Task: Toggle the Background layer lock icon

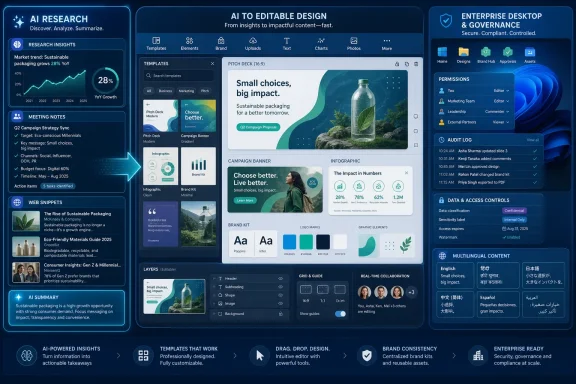Action: click(281, 314)
